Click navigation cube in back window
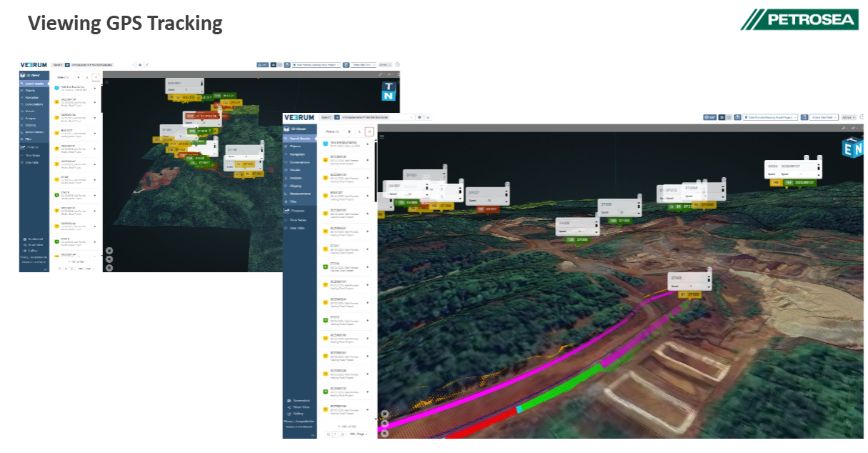The image size is (868, 453). pyautogui.click(x=388, y=91)
